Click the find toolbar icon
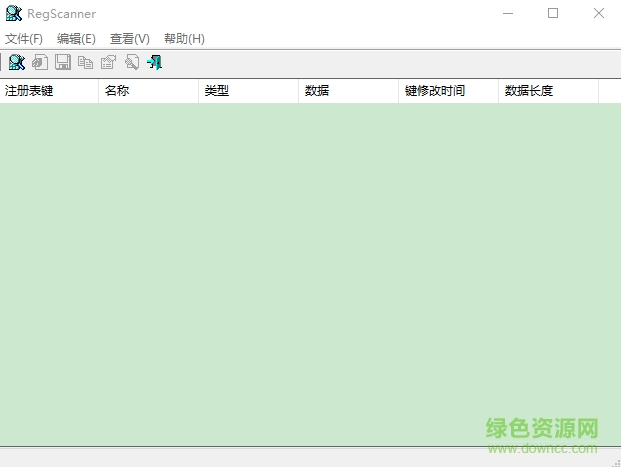The height and width of the screenshot is (467, 621). click(x=132, y=62)
